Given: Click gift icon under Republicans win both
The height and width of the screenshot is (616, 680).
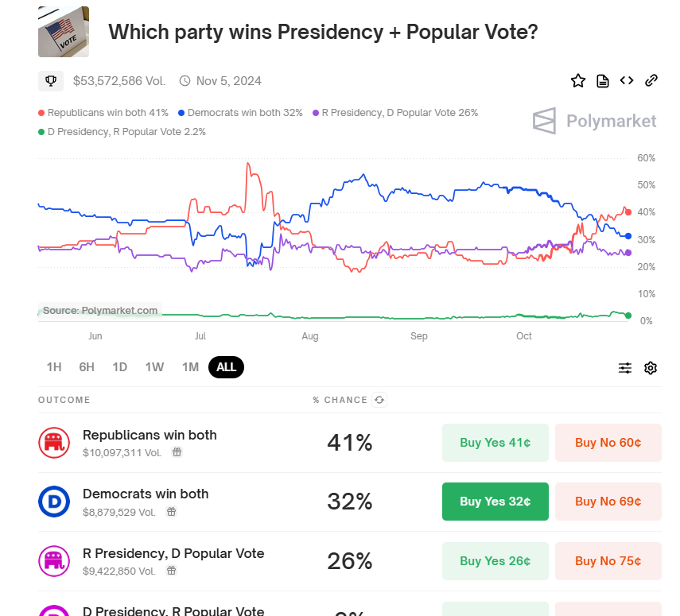Looking at the screenshot, I should (177, 452).
